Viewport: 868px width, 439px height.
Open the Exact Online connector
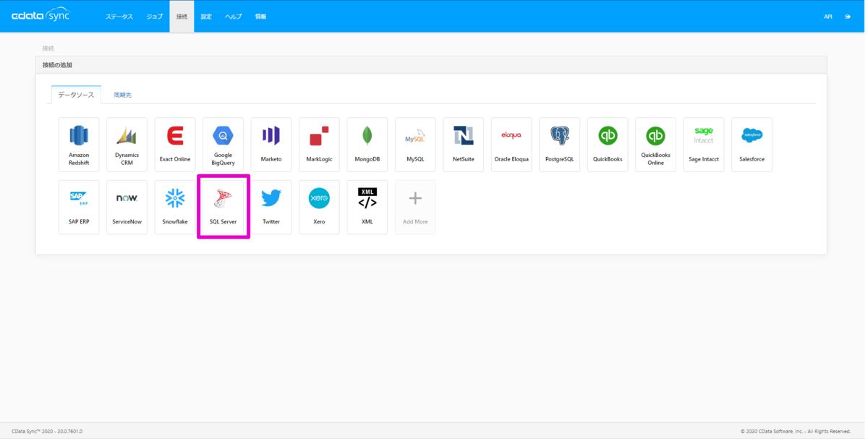[175, 145]
